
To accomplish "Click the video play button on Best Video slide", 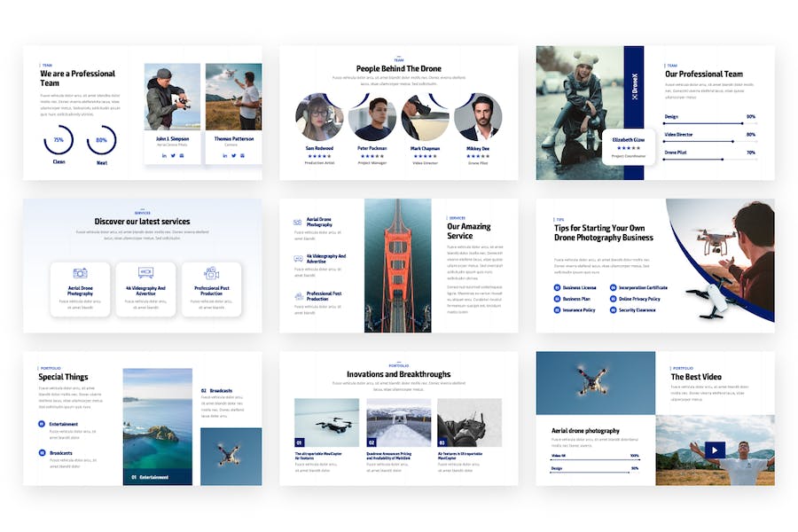I will [x=716, y=450].
